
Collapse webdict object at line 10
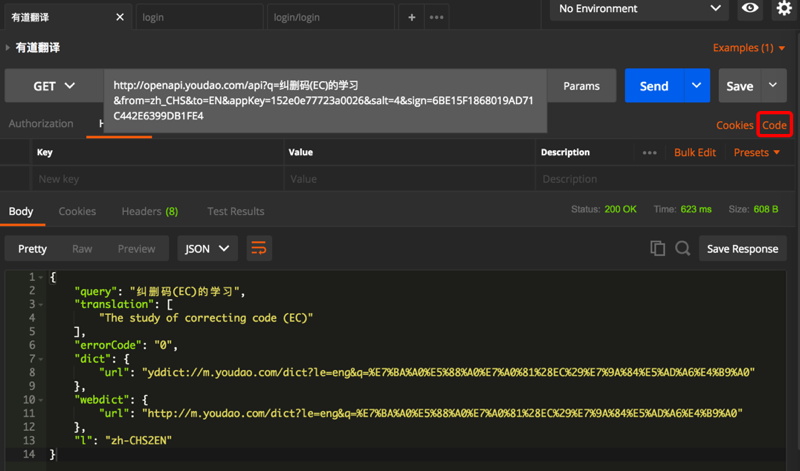tap(41, 400)
